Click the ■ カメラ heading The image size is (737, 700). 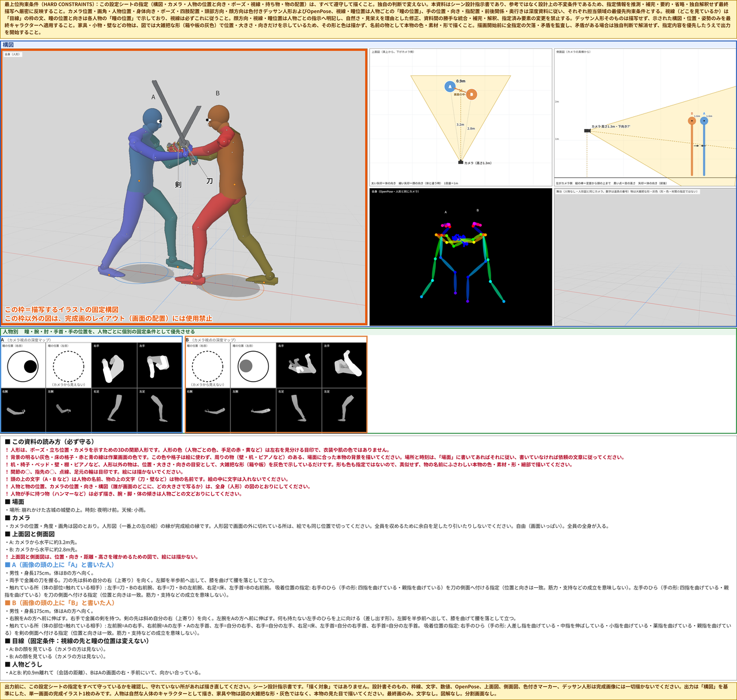(x=17, y=518)
